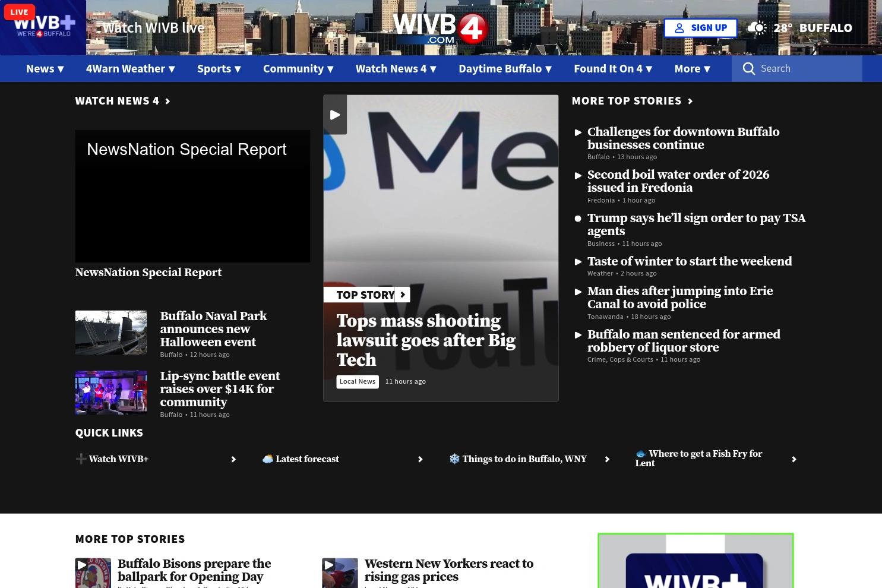Read Trump TSA agents order story
The height and width of the screenshot is (588, 882).
pos(696,225)
